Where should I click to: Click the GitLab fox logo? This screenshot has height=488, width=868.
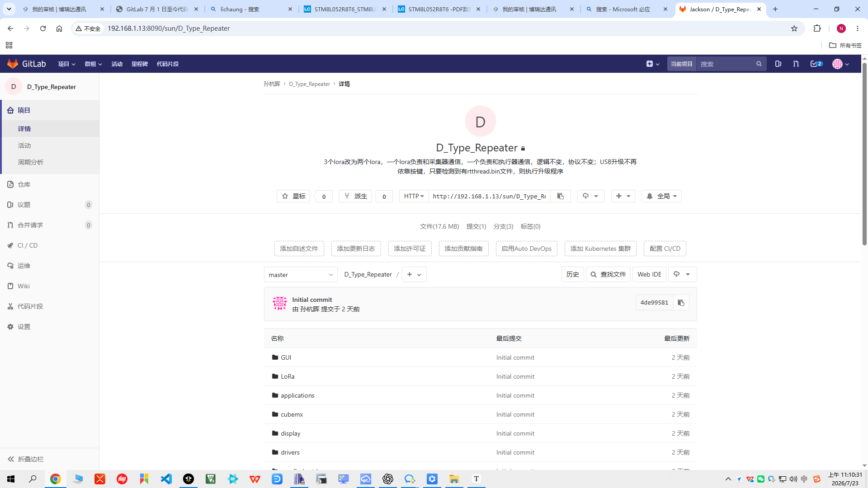(13, 64)
